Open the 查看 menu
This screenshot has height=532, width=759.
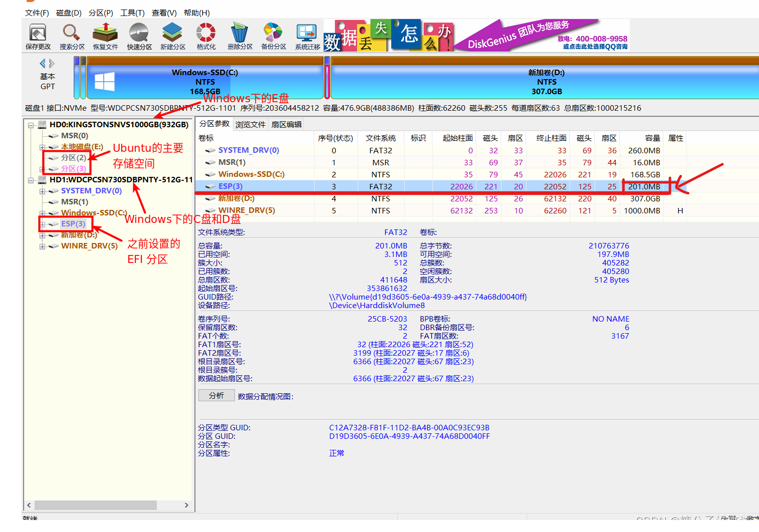[164, 13]
